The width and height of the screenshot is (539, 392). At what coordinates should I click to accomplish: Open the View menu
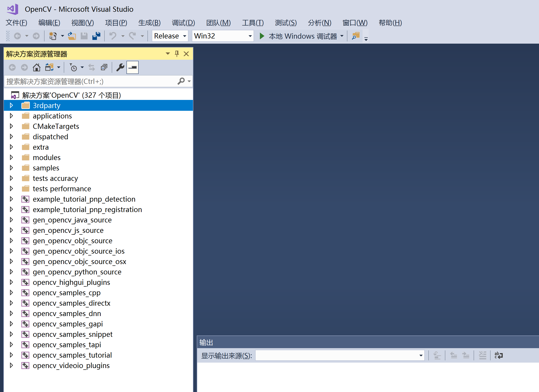[83, 23]
